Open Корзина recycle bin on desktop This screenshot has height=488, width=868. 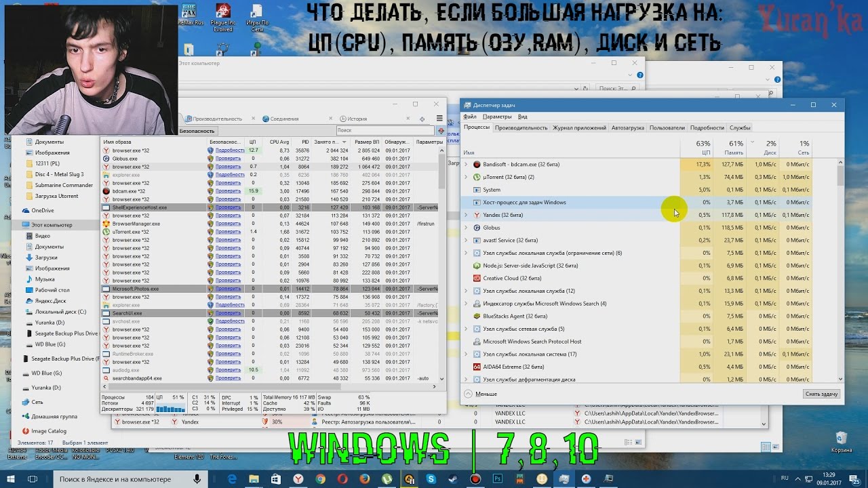842,442
